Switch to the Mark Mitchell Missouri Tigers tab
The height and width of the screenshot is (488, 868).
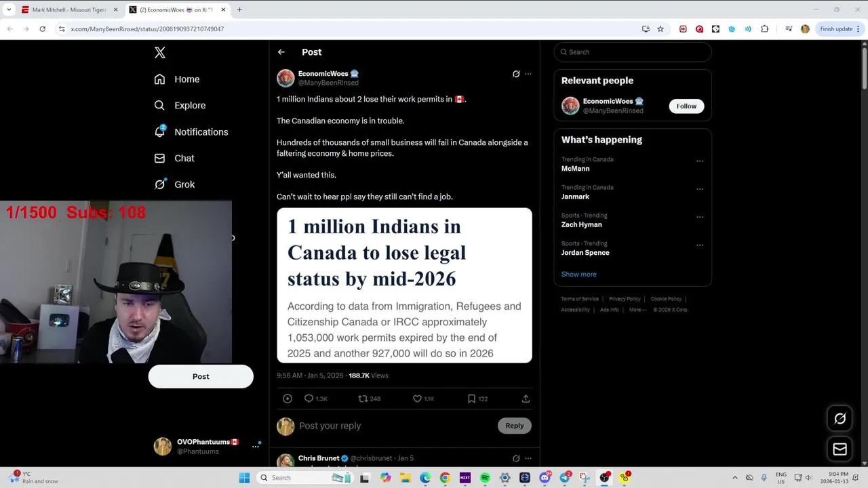tap(69, 9)
